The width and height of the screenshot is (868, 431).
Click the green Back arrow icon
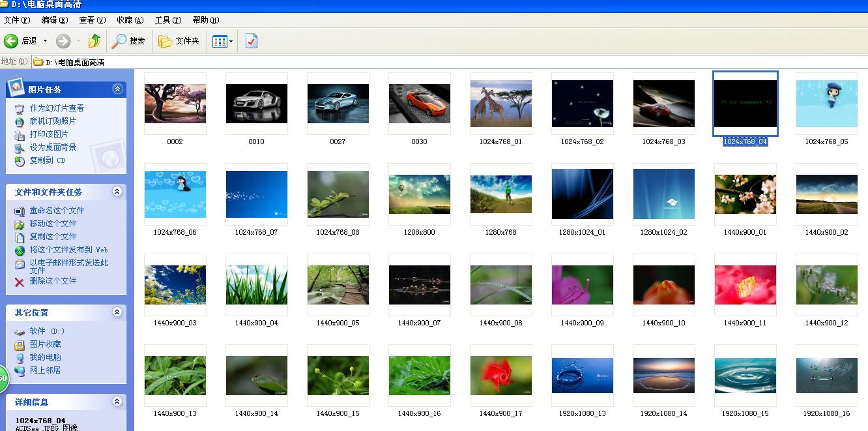11,41
